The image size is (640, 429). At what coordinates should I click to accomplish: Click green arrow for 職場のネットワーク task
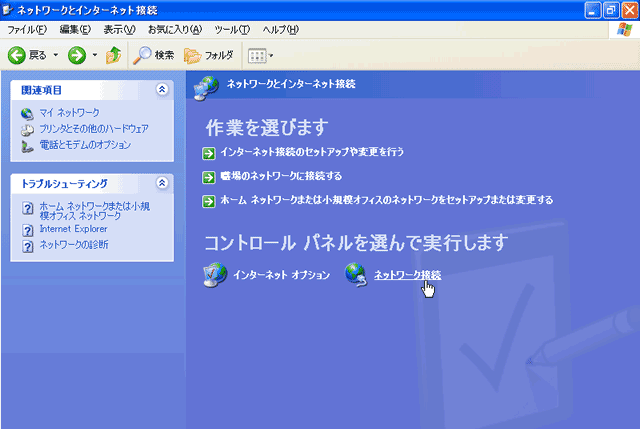point(209,177)
